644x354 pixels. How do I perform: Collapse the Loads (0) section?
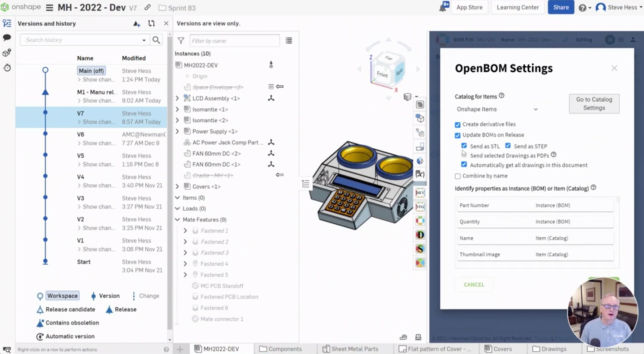[x=177, y=208]
